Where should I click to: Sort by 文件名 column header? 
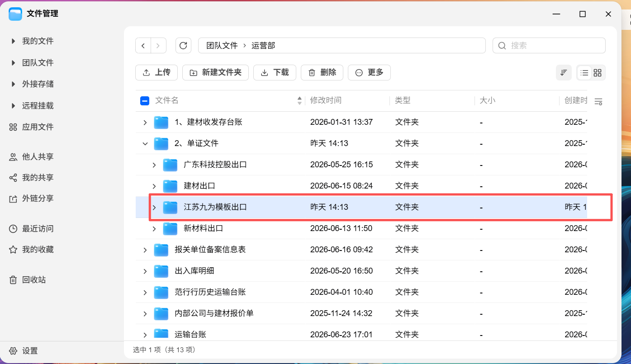[x=167, y=100]
